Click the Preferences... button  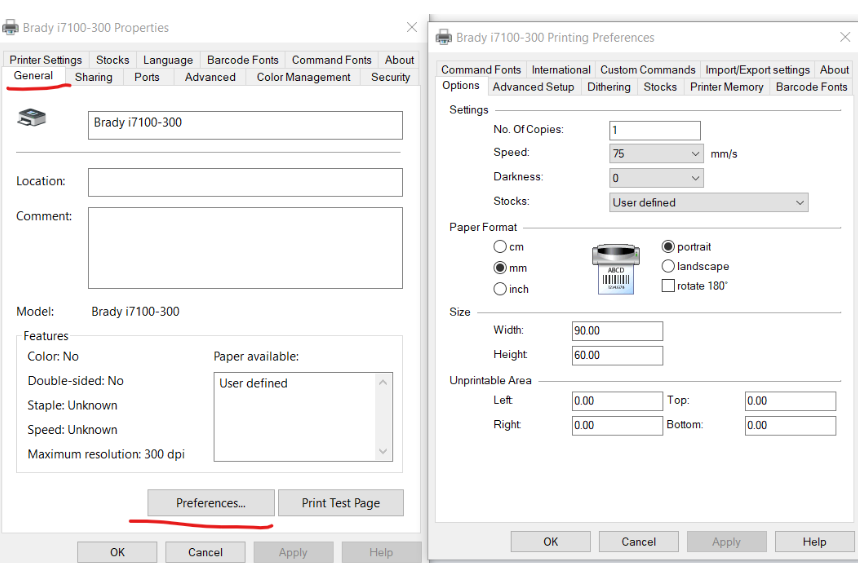tap(211, 503)
